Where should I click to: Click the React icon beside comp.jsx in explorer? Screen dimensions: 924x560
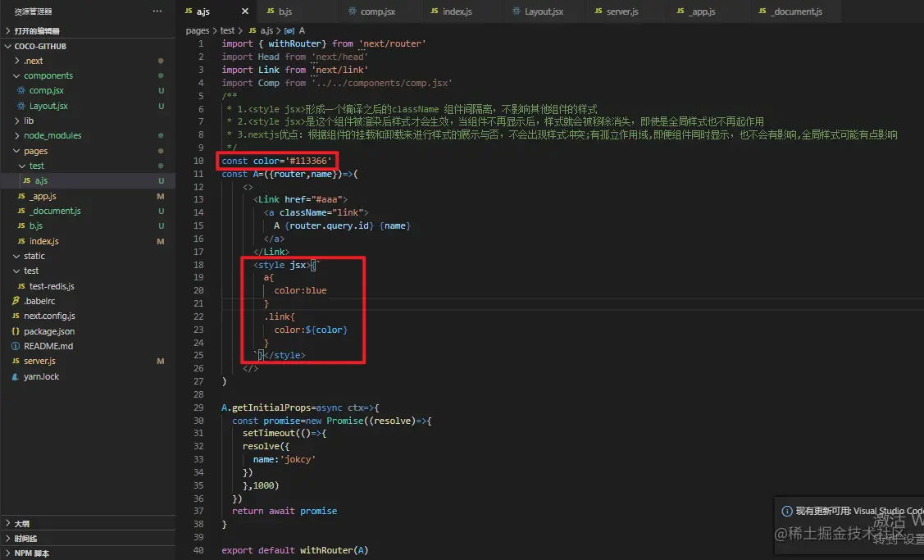(21, 90)
